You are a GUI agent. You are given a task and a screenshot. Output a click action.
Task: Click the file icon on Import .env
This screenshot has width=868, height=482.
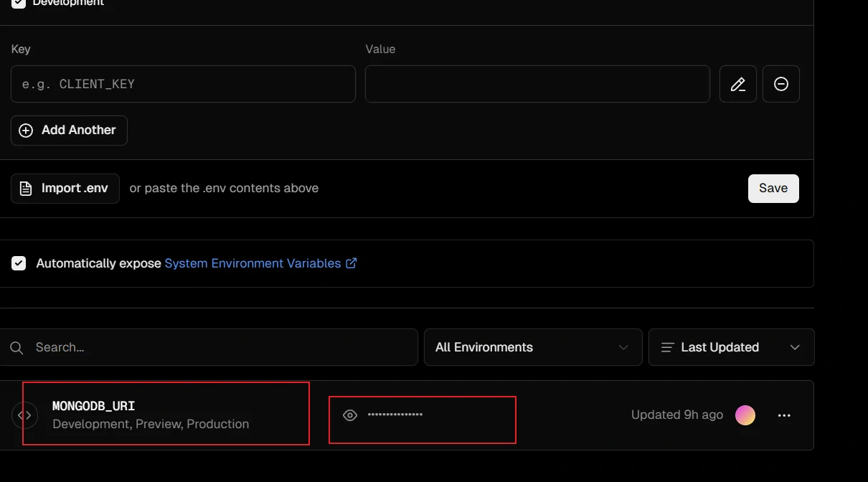click(x=26, y=189)
